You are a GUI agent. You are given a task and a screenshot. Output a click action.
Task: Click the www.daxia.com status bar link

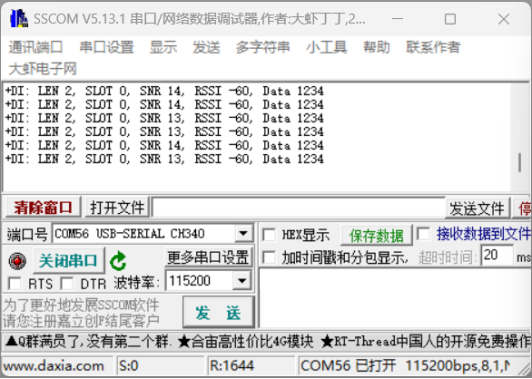click(53, 366)
